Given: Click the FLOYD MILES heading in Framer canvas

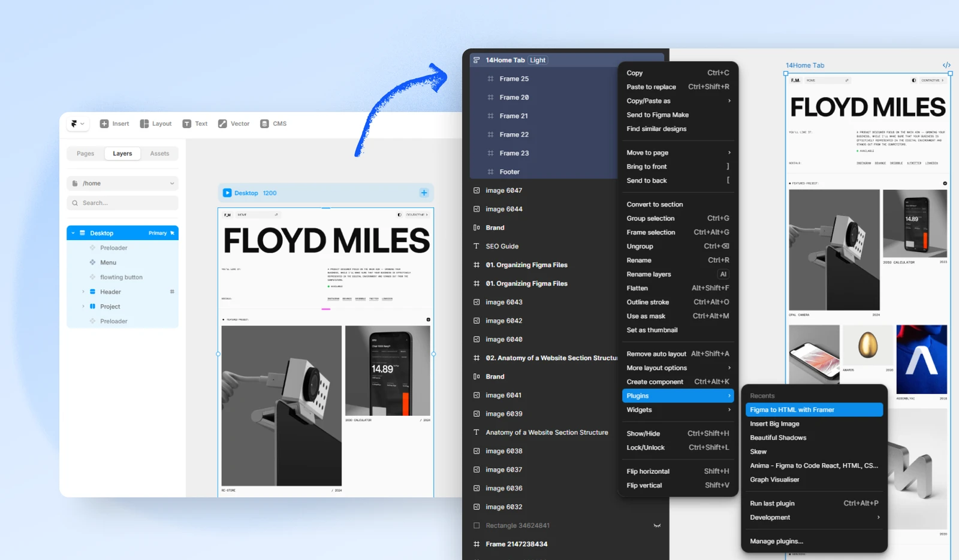Looking at the screenshot, I should point(327,241).
